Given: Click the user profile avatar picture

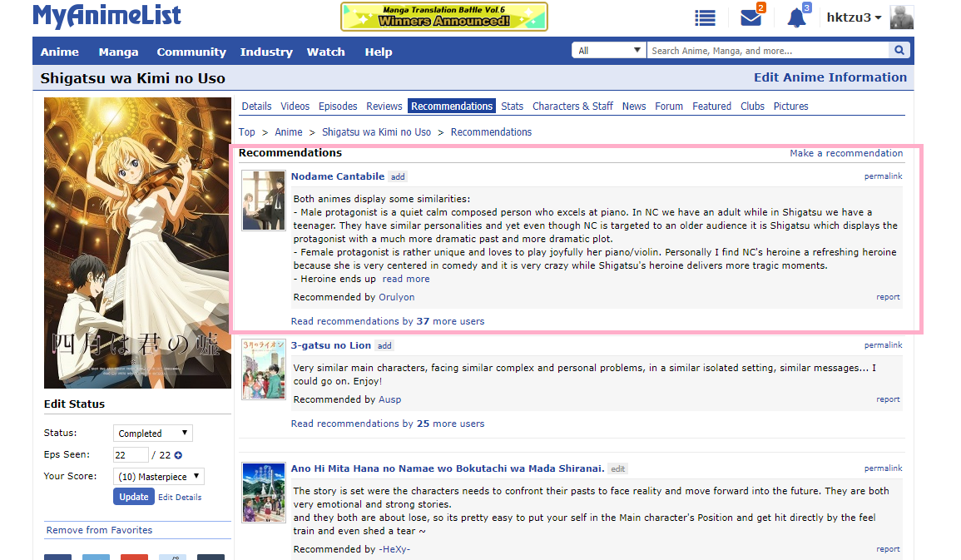Looking at the screenshot, I should [902, 17].
